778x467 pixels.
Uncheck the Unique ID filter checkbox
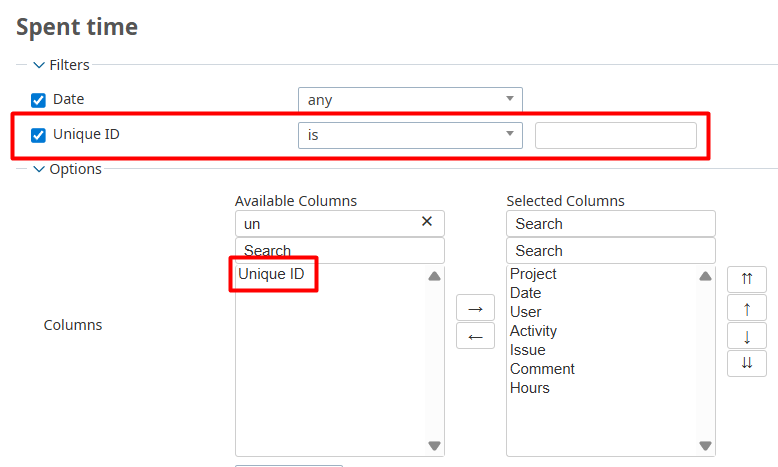pos(39,135)
